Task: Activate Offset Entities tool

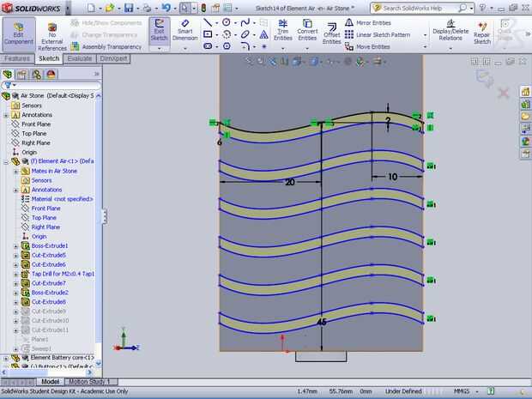Action: pos(331,33)
